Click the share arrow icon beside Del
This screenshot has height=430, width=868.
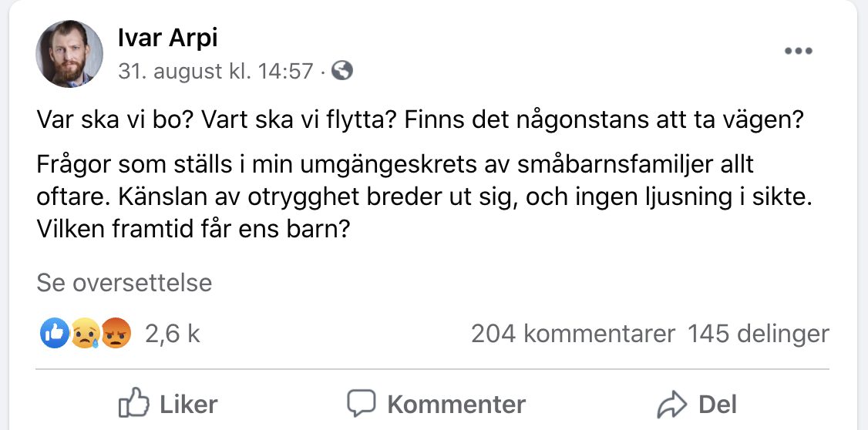point(671,404)
